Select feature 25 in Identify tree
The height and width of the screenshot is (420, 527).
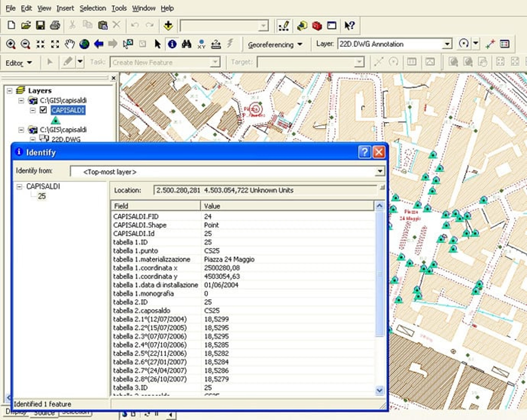click(x=42, y=196)
